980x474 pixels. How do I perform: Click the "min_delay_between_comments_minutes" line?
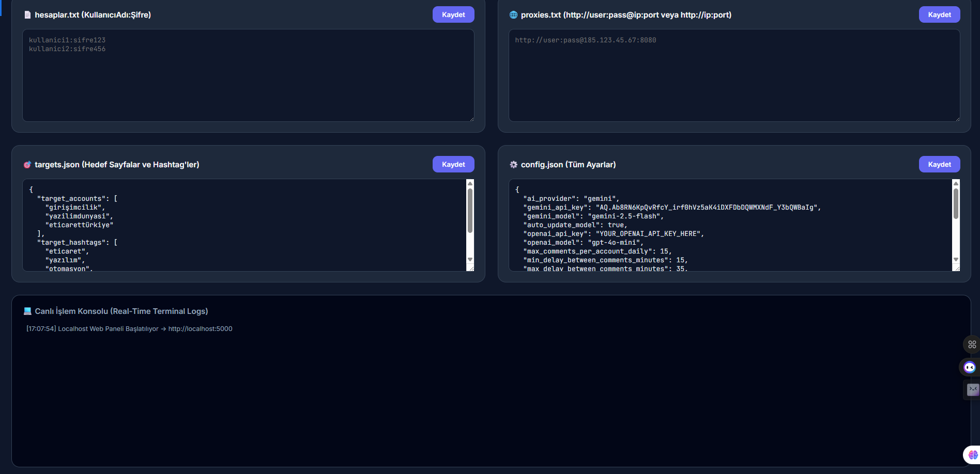coord(605,260)
